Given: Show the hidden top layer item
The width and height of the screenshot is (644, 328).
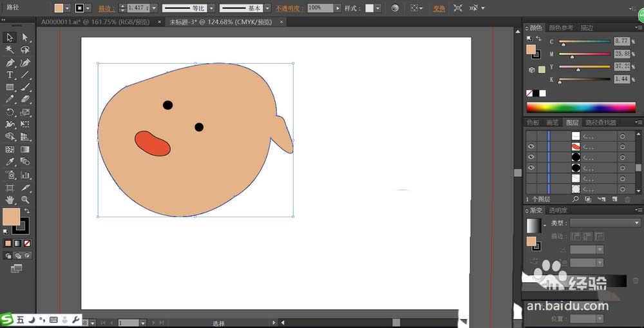Looking at the screenshot, I should click(x=531, y=136).
